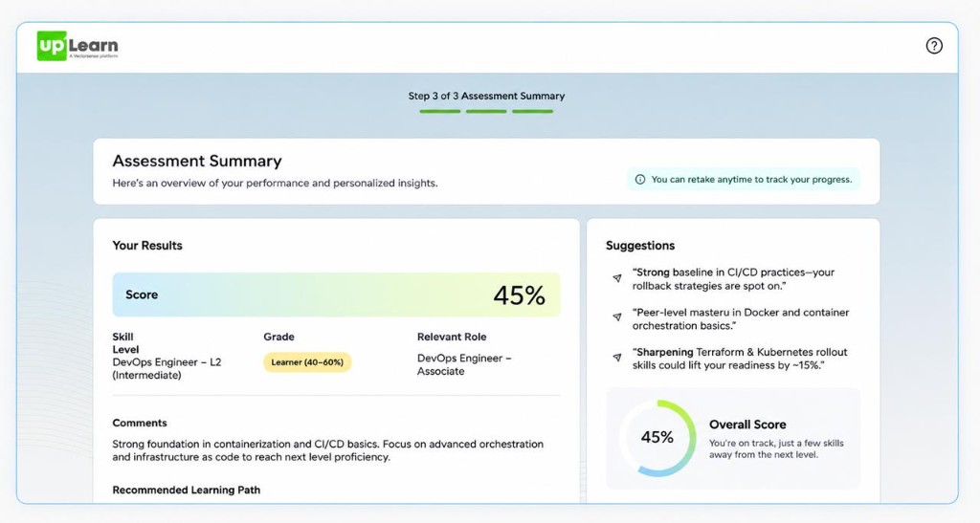The width and height of the screenshot is (980, 523).
Task: Click the arrow icon beside Docker suggestion
Action: (x=617, y=317)
